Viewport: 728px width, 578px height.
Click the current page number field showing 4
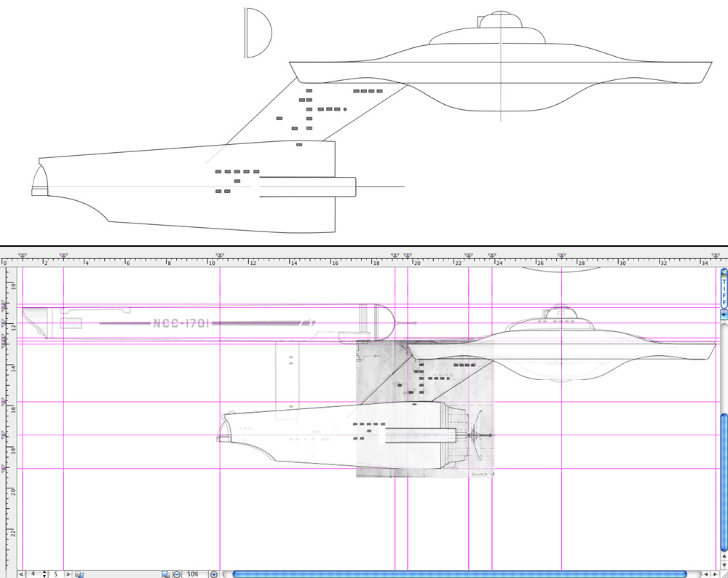(x=33, y=574)
